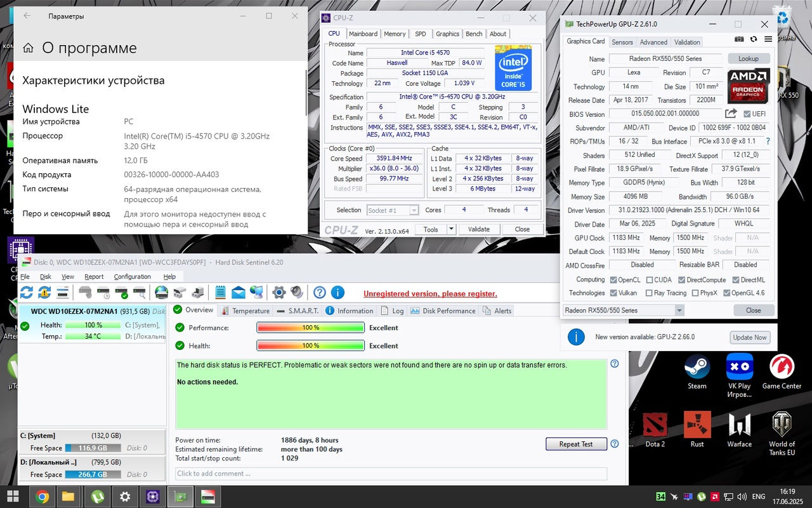Expand the CPU-Z Tools dropdown arrow
This screenshot has height=508, width=812.
451,229
